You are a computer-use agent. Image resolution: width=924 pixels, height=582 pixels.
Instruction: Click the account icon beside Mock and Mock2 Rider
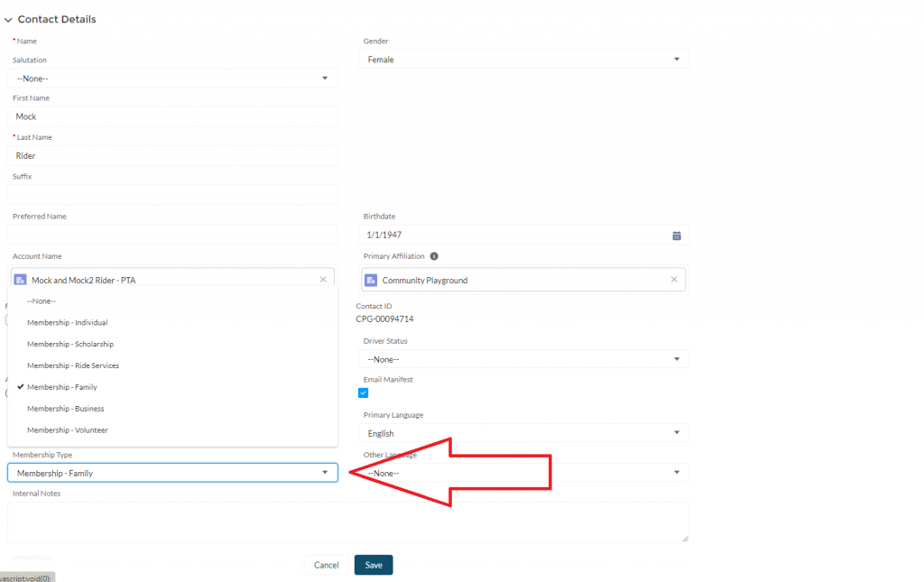[20, 281]
